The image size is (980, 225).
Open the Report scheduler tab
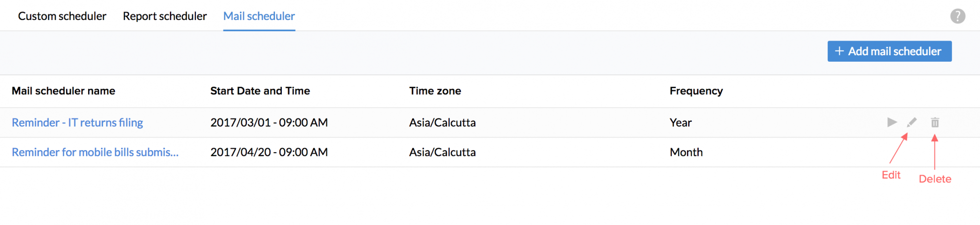[x=165, y=16]
